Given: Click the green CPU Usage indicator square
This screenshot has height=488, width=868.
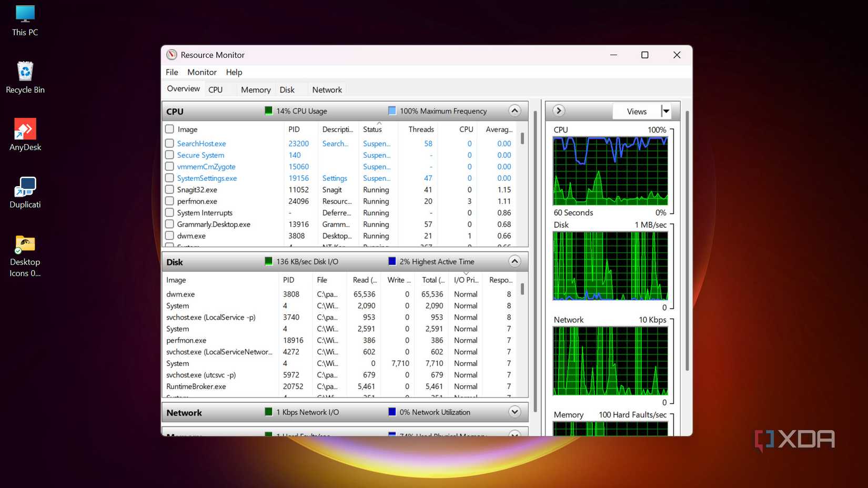Looking at the screenshot, I should pos(268,110).
